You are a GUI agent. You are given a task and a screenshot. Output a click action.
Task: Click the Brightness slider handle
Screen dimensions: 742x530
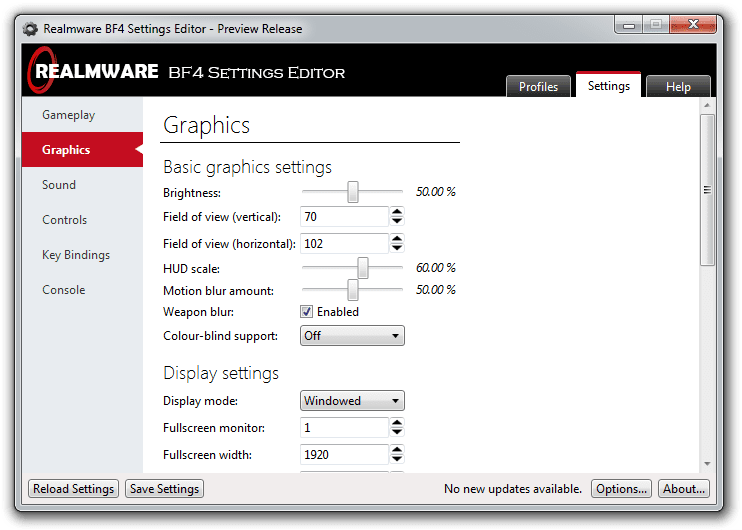[353, 192]
